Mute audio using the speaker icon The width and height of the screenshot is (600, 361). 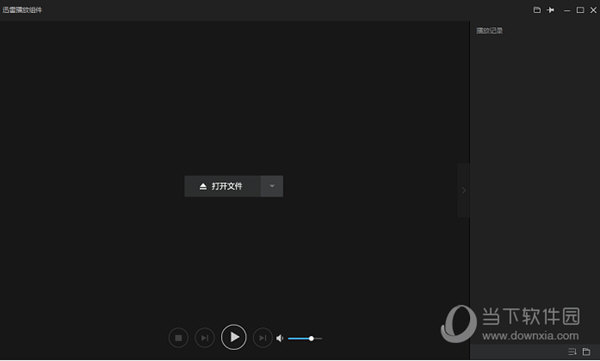click(280, 338)
